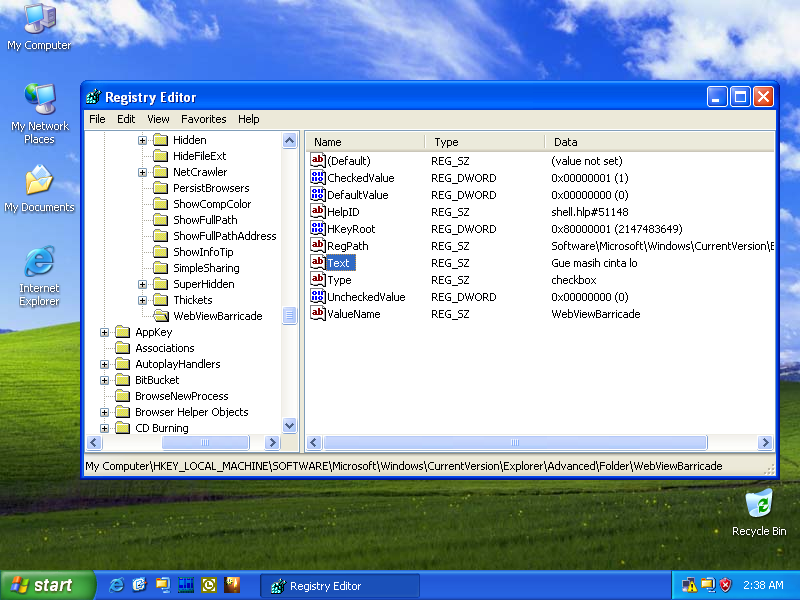Open the Internet Explorer desktop icon
The width and height of the screenshot is (800, 600).
[x=39, y=276]
